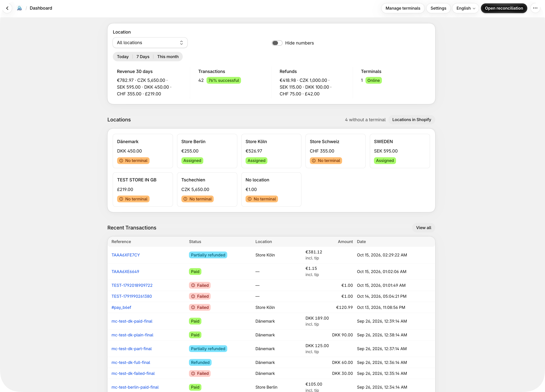The height and width of the screenshot is (392, 545).
Task: Open the English language dropdown
Action: click(x=465, y=8)
